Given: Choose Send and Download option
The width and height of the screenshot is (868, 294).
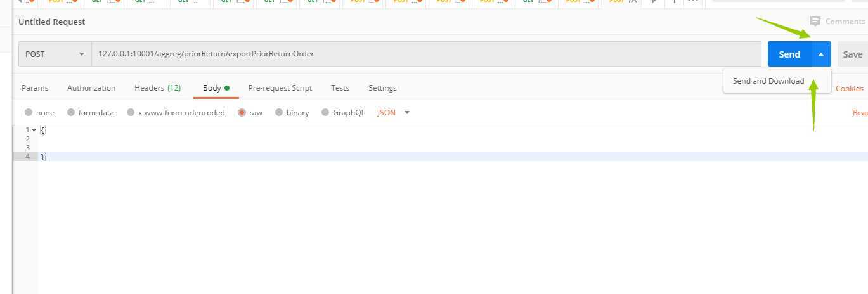Looking at the screenshot, I should [768, 81].
